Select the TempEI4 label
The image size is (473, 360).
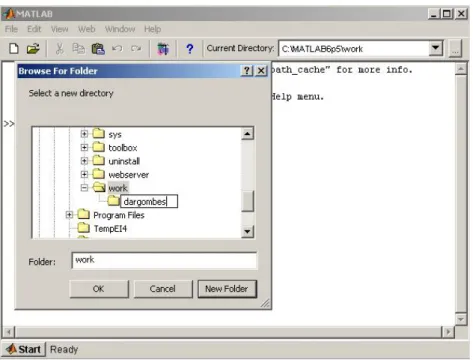click(110, 229)
